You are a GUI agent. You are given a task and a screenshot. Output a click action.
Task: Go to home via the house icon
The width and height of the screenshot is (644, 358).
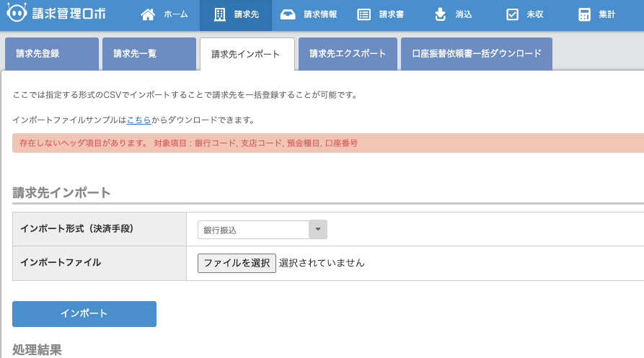click(148, 14)
